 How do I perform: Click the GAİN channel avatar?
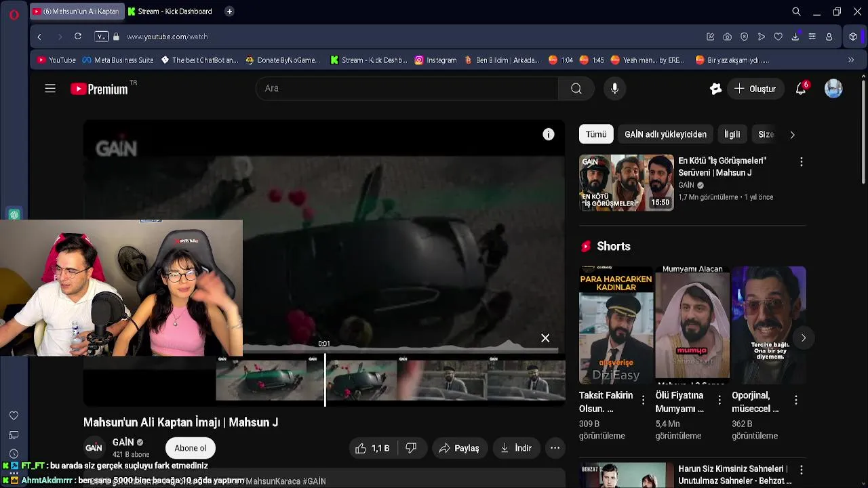click(x=94, y=448)
